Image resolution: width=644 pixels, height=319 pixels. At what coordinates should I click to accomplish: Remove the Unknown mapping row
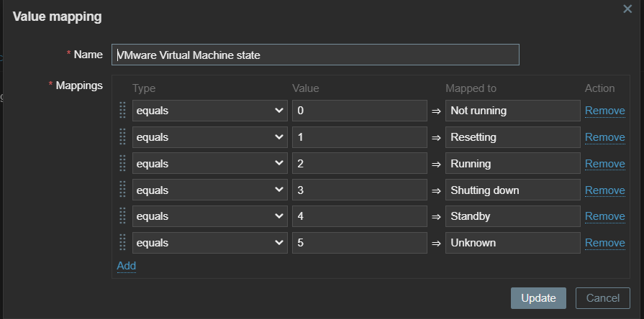[x=604, y=243]
